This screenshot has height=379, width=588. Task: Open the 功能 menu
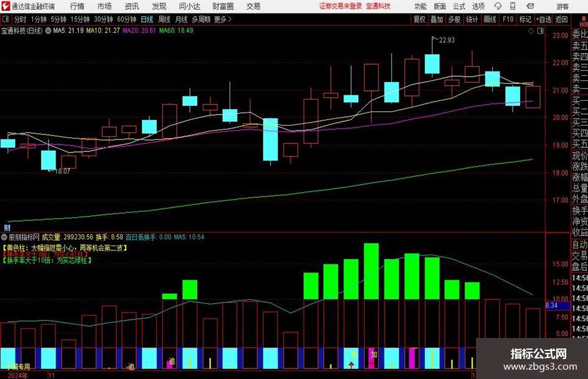[x=421, y=6]
